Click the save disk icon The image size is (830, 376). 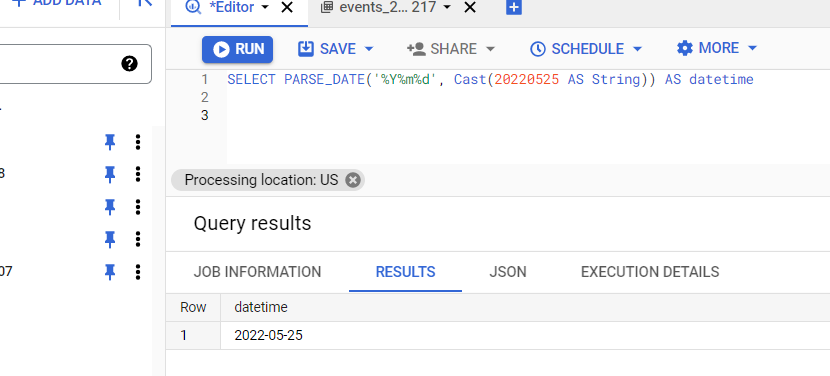(x=306, y=49)
